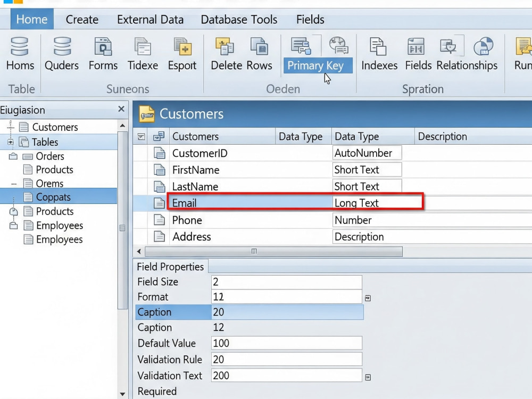Open the Forms ribbon icon
The image size is (532, 399).
point(103,46)
